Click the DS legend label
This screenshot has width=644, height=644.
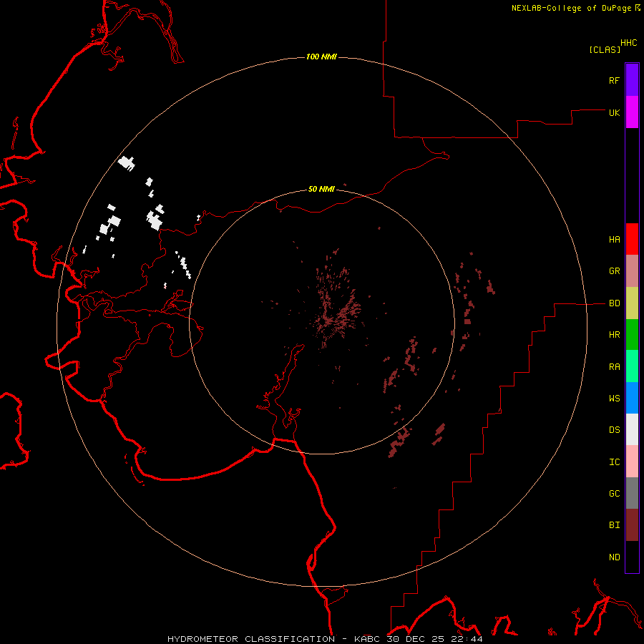(614, 430)
